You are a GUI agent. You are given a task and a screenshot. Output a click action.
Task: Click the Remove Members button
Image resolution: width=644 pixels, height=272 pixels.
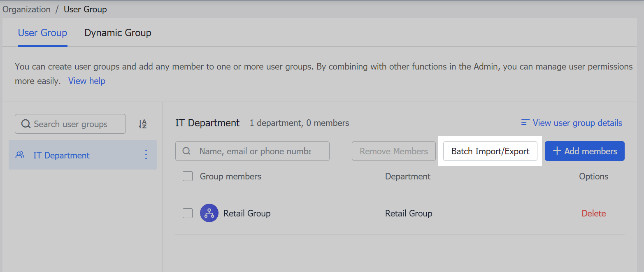393,151
